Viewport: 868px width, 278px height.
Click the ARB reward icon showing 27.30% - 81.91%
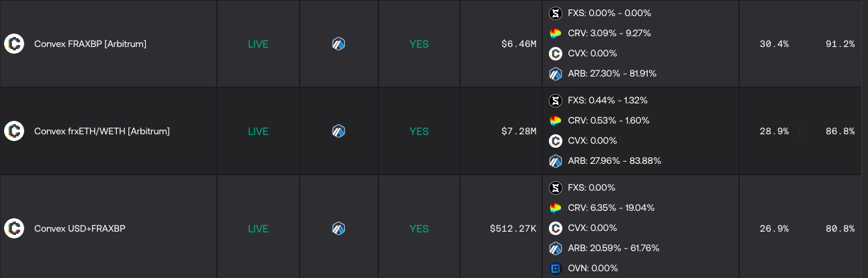(x=555, y=74)
